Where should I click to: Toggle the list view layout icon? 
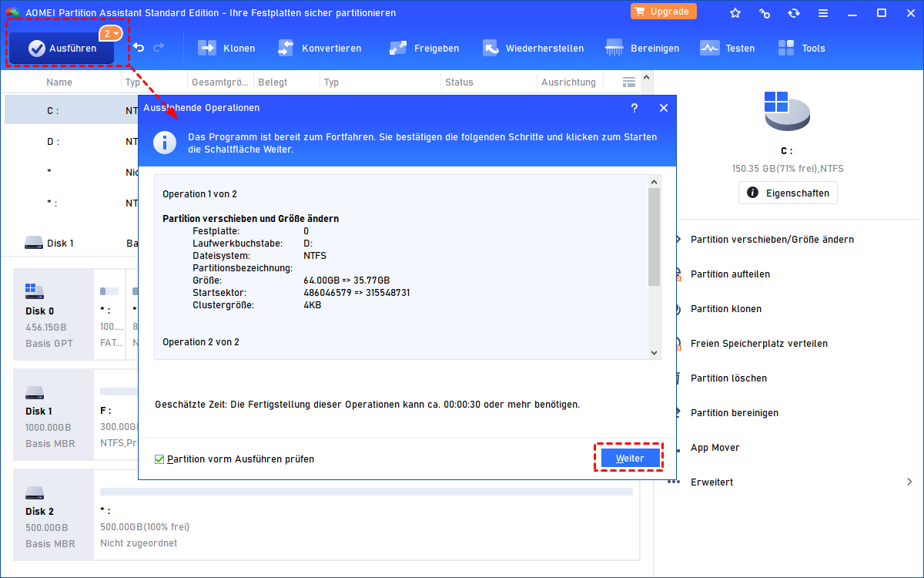coord(629,82)
